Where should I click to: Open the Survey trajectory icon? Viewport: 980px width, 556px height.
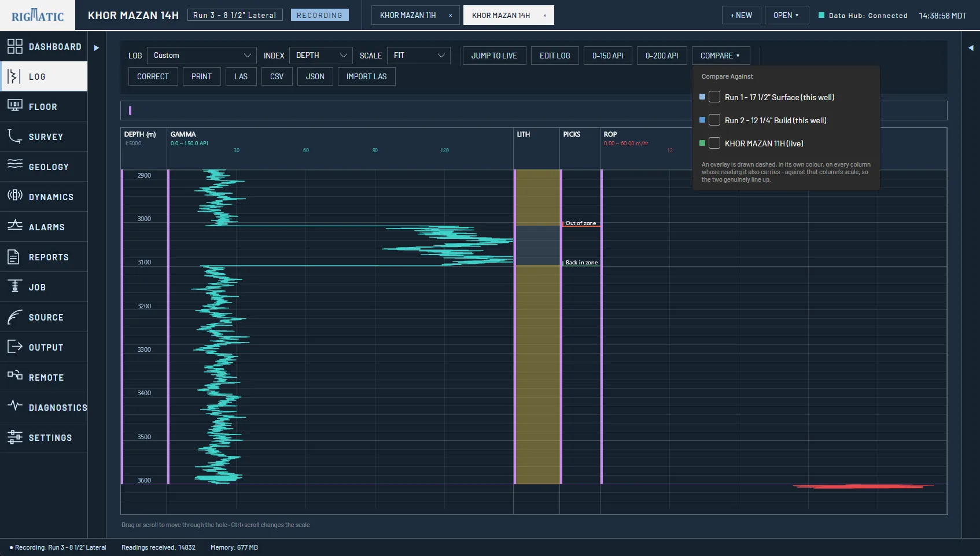pyautogui.click(x=15, y=137)
